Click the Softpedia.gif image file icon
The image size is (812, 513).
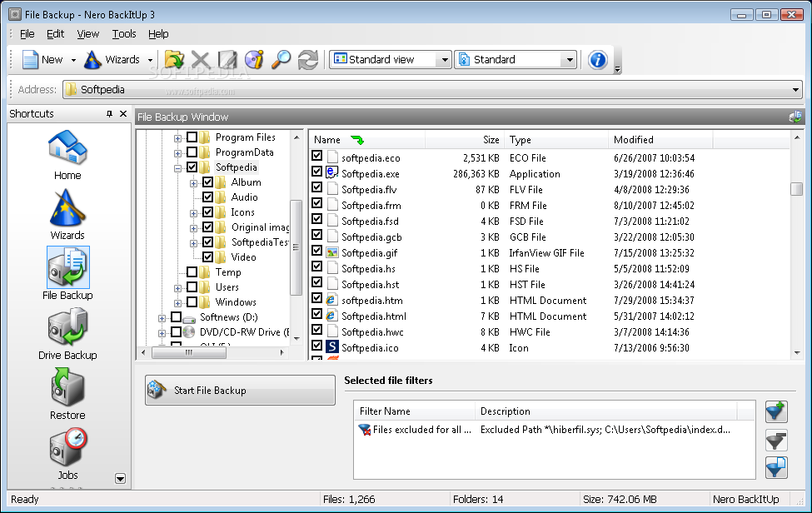332,252
